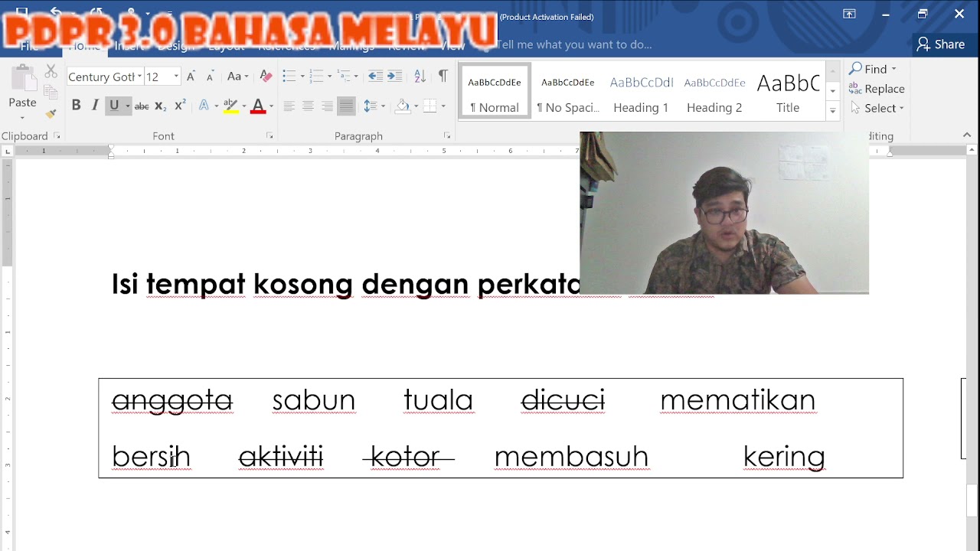Open Change Case Aa dropdown

[238, 77]
